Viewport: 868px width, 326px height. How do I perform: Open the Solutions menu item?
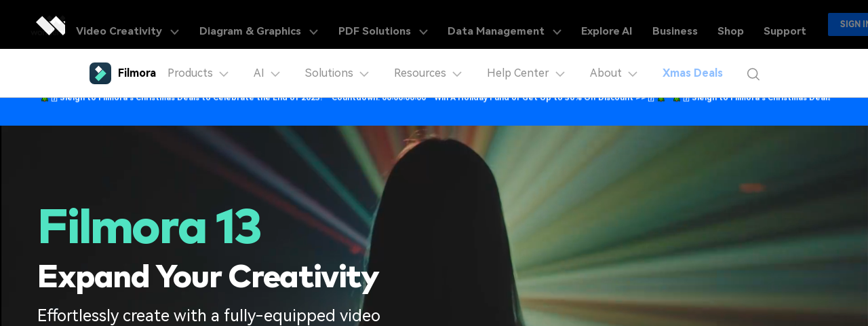pyautogui.click(x=329, y=73)
